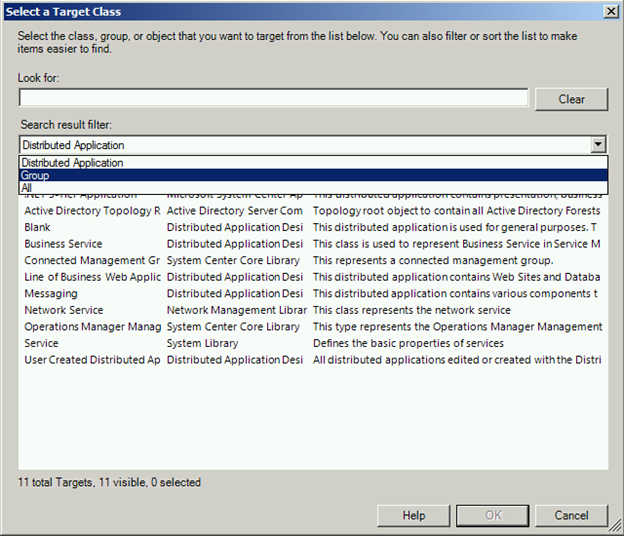Close the dialog with the title bar X
Image resolution: width=624 pixels, height=536 pixels.
[610, 12]
